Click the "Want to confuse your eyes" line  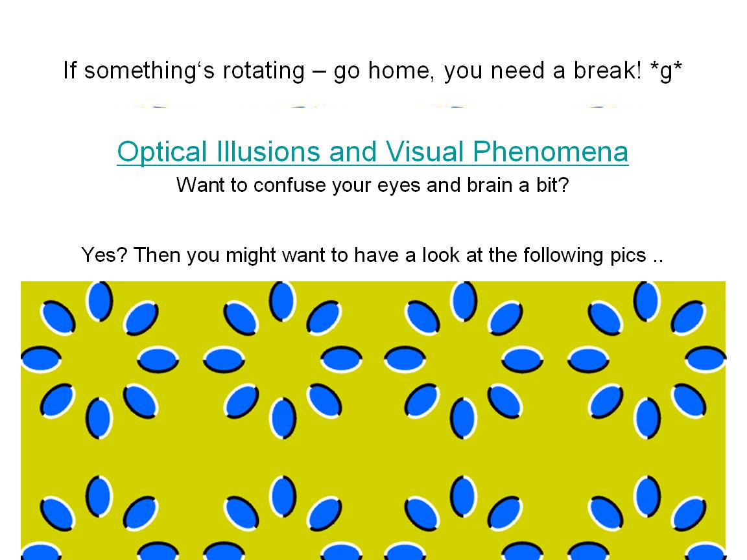click(x=372, y=185)
